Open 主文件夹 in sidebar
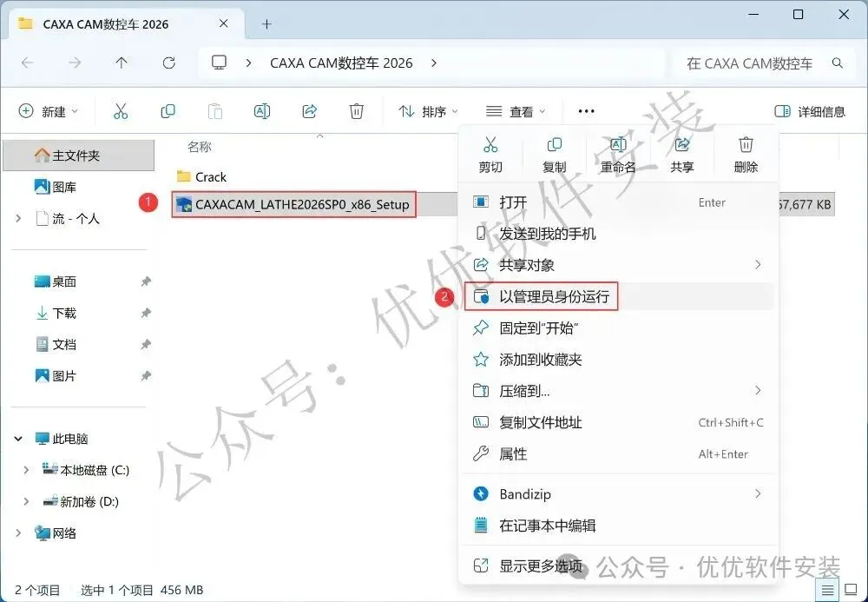This screenshot has width=868, height=602. (79, 155)
